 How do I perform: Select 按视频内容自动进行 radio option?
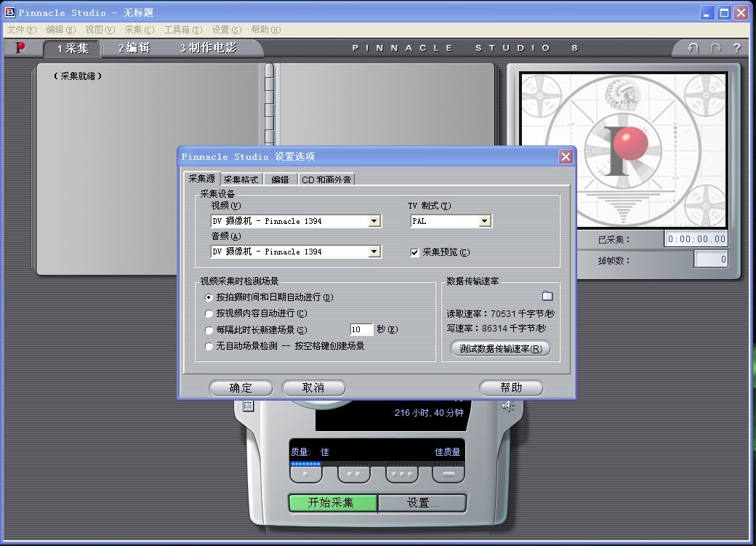[x=209, y=313]
